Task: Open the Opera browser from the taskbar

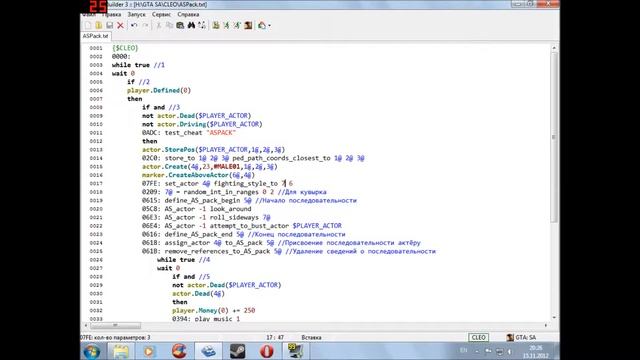Action: pos(267,351)
